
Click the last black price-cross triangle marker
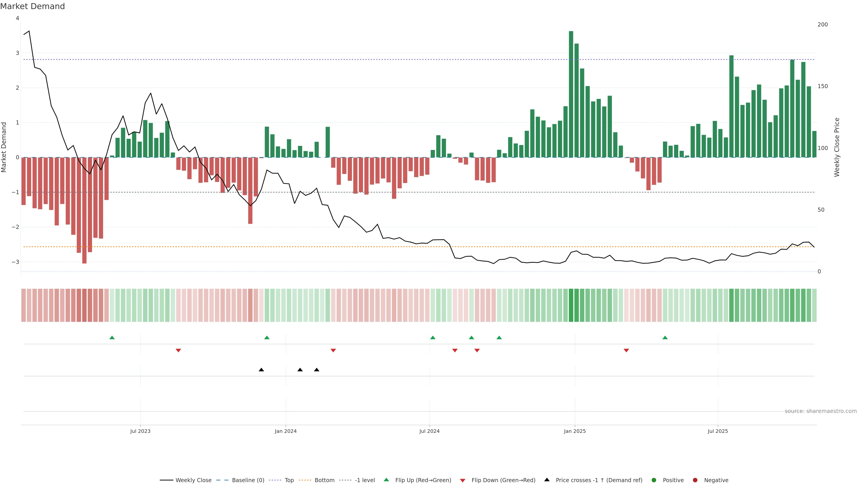click(316, 370)
